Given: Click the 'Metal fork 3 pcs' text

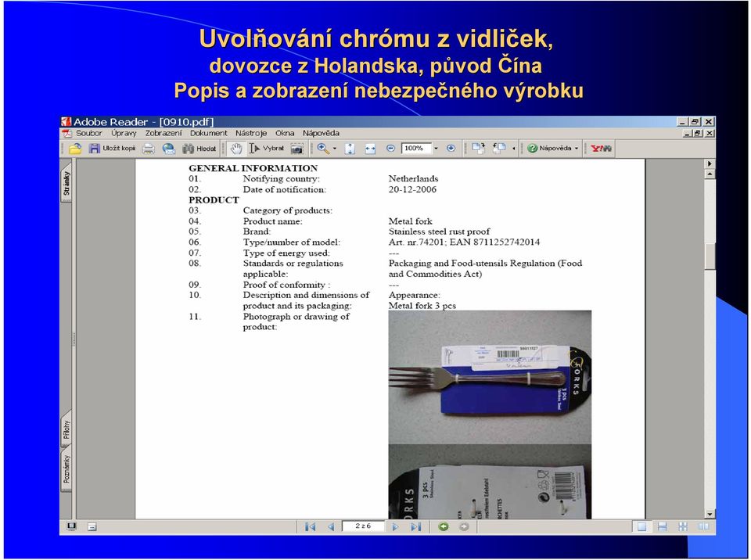Looking at the screenshot, I should pos(422,306).
